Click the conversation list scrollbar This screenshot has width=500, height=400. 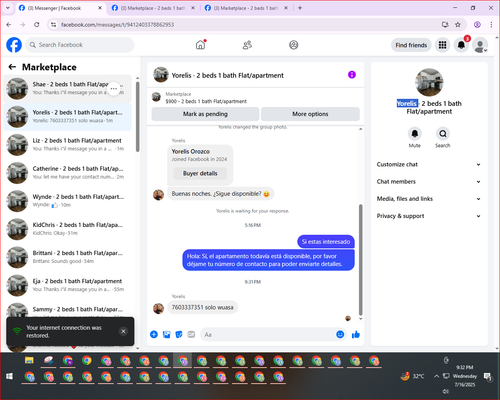[137, 117]
